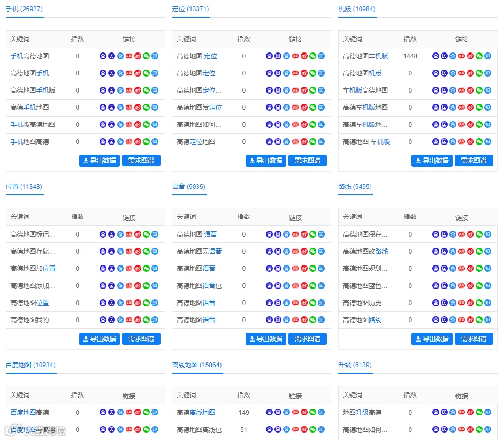
Task: Open keyword 高德地图车机版
Action: (x=365, y=56)
